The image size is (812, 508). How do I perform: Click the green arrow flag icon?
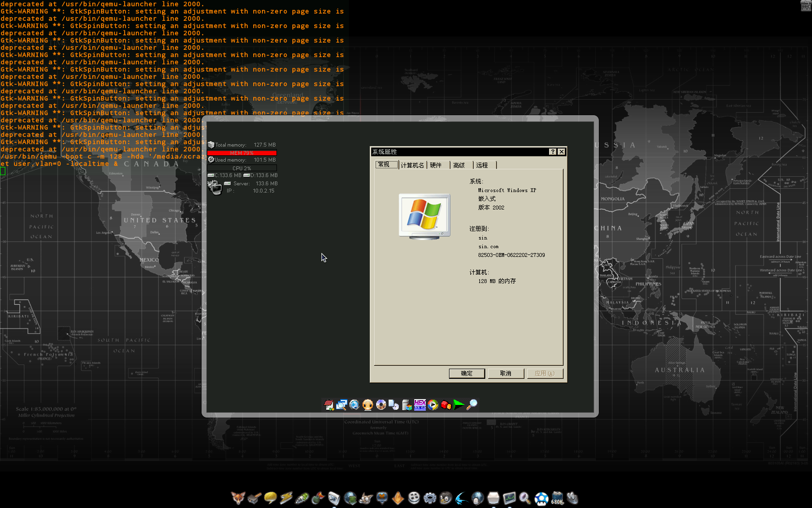(459, 405)
